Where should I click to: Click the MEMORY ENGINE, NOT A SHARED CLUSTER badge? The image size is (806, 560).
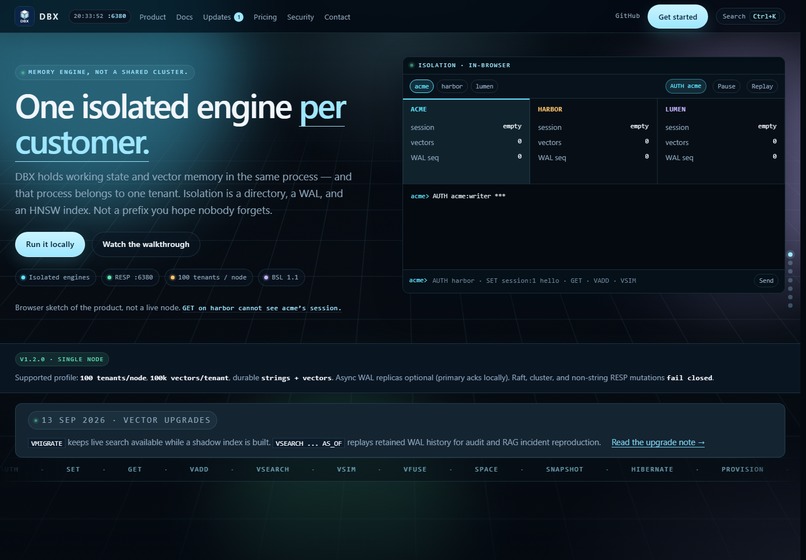(105, 72)
